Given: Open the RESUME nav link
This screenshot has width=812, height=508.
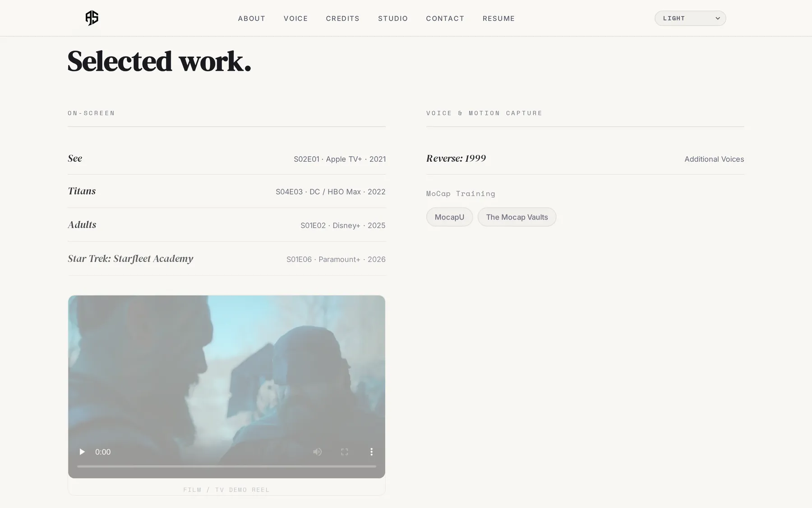Looking at the screenshot, I should (499, 19).
